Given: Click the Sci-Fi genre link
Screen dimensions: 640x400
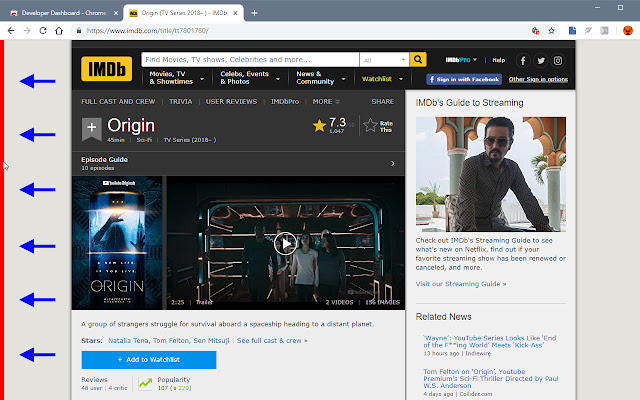Looking at the screenshot, I should click(144, 140).
